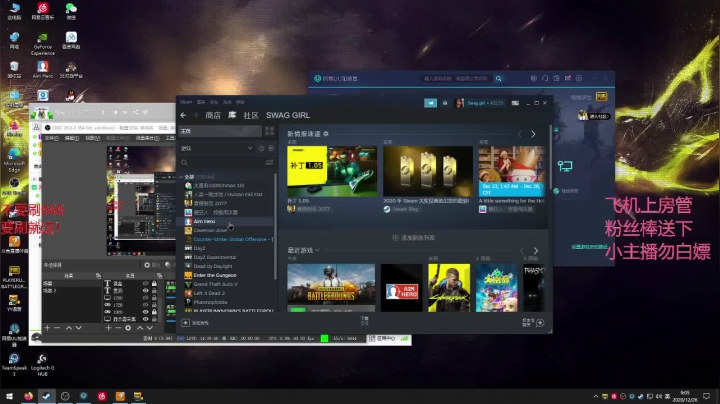The image size is (720, 404).
Task: Collapse the 全部 games group
Action: (181, 177)
